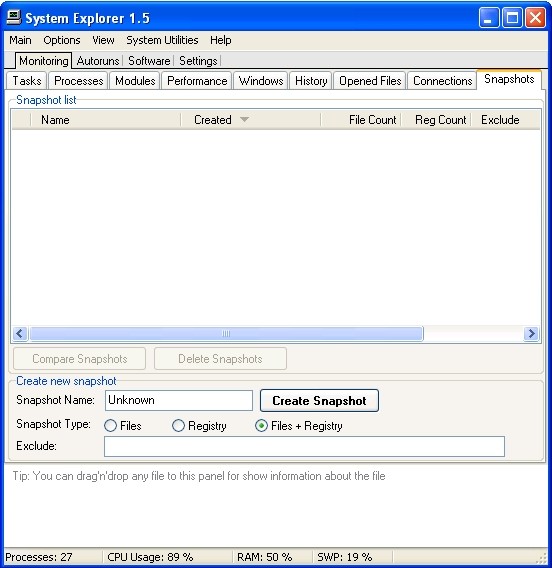The height and width of the screenshot is (568, 552).
Task: Click the window resize grip
Action: 542,558
